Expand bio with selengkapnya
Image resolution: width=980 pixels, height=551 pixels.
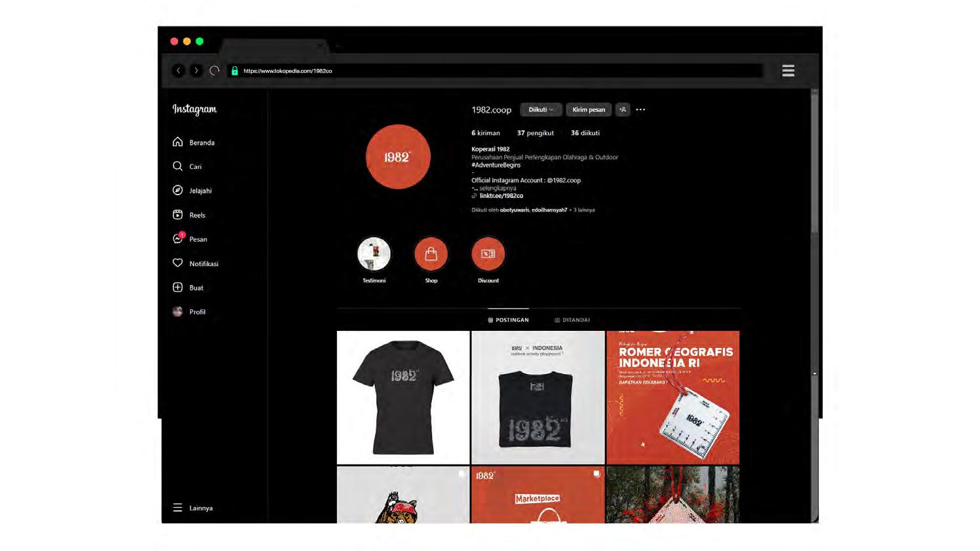click(x=498, y=188)
